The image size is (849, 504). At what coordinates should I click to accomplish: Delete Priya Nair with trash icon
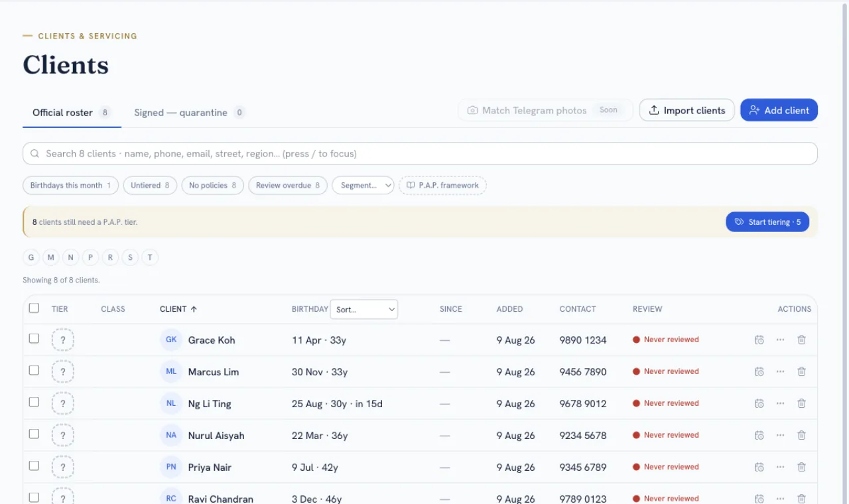801,468
